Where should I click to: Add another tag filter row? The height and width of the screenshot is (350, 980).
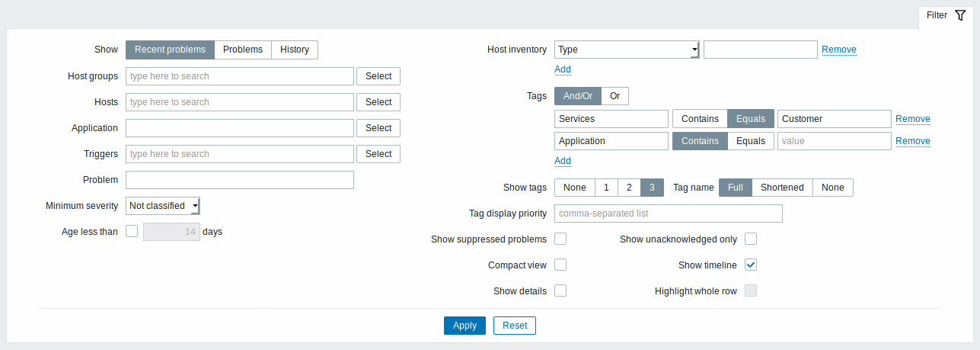pyautogui.click(x=563, y=161)
